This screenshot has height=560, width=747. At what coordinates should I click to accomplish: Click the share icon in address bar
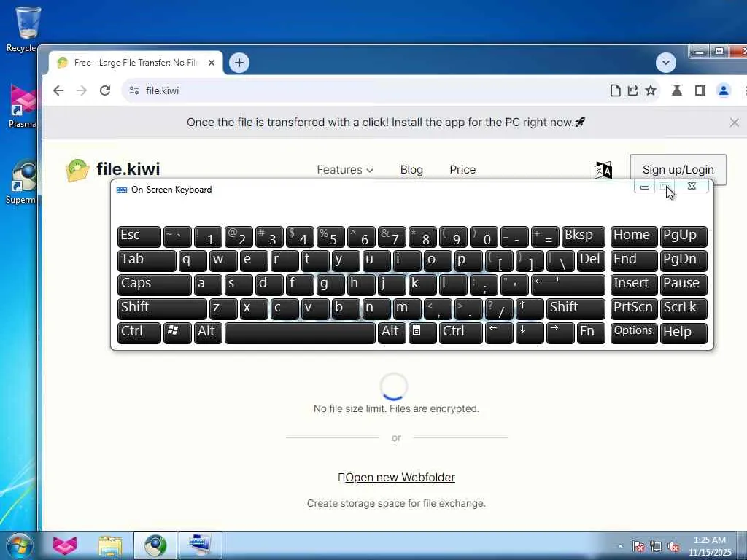632,90
